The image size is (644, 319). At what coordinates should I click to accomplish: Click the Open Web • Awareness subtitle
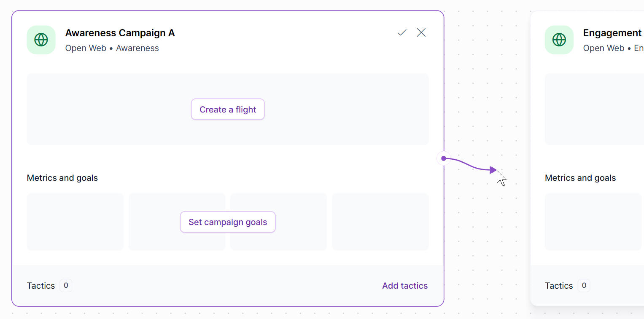click(112, 48)
